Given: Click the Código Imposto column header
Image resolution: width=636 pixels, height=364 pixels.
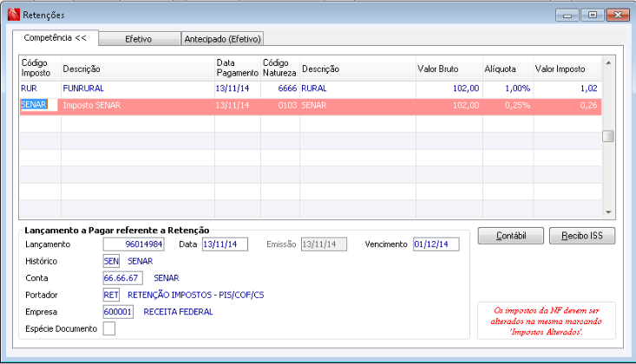Looking at the screenshot, I should [x=40, y=68].
